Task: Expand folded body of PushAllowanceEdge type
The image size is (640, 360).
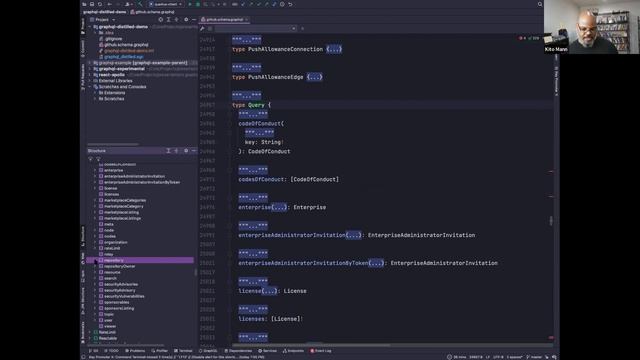Action: click(x=314, y=77)
